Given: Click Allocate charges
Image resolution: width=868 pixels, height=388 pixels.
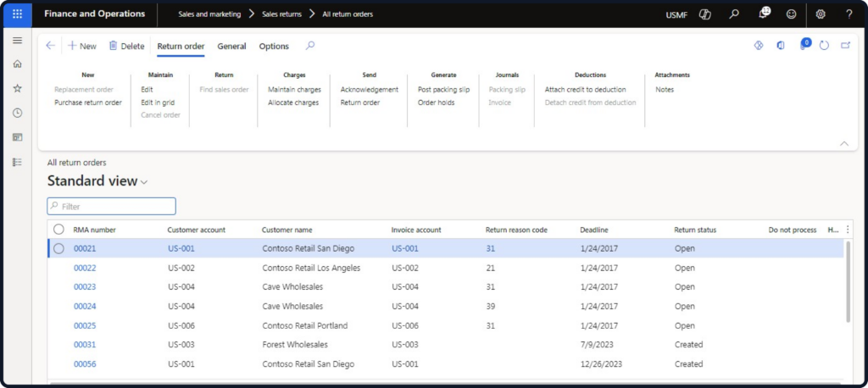Looking at the screenshot, I should [293, 103].
